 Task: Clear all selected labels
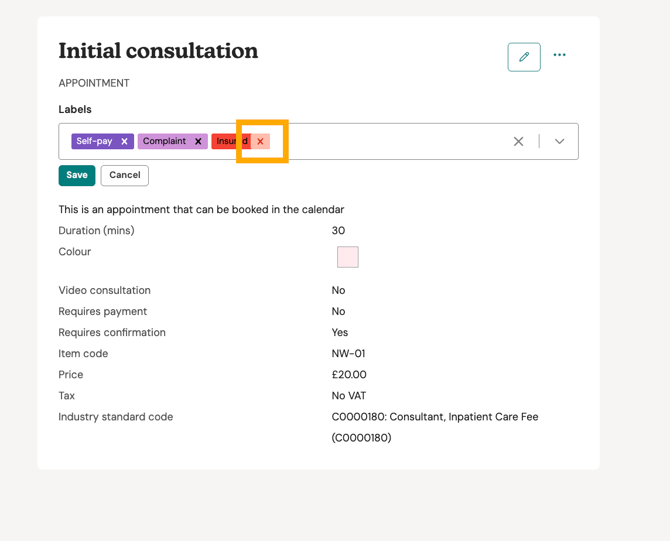coord(518,142)
